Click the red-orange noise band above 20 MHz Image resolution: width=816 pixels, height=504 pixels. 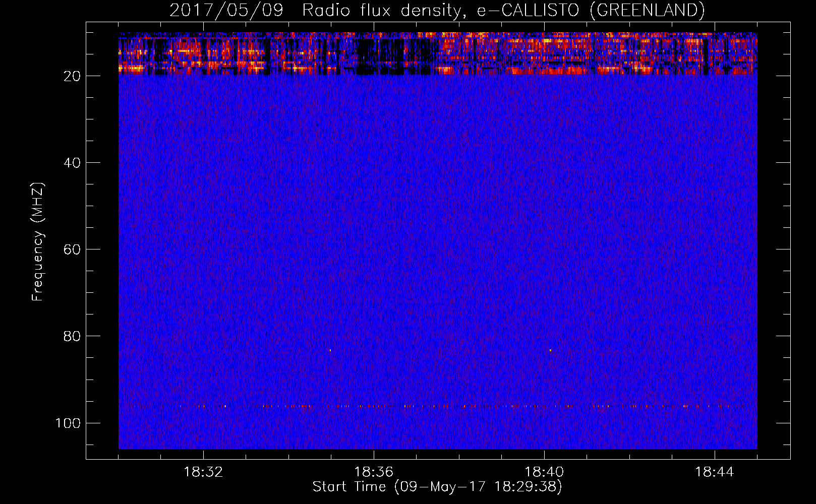[x=438, y=53]
